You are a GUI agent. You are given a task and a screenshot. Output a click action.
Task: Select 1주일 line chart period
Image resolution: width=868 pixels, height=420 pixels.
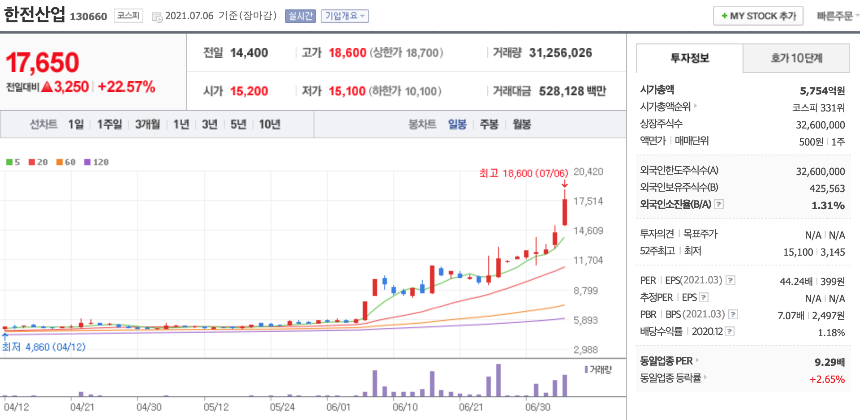coord(109,124)
